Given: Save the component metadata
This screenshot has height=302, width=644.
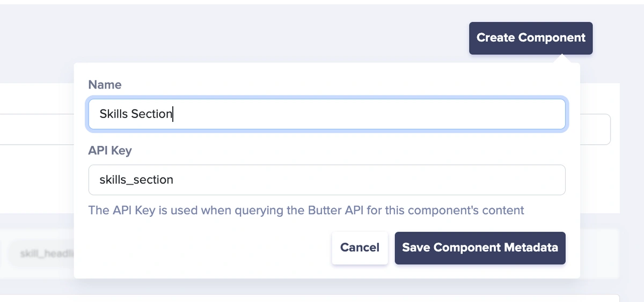Looking at the screenshot, I should [480, 248].
